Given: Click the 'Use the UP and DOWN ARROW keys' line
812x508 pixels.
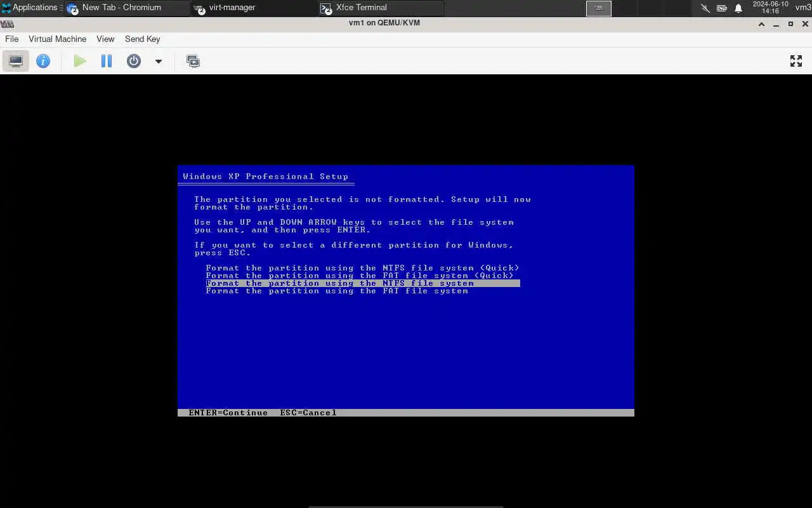Looking at the screenshot, I should (354, 222).
